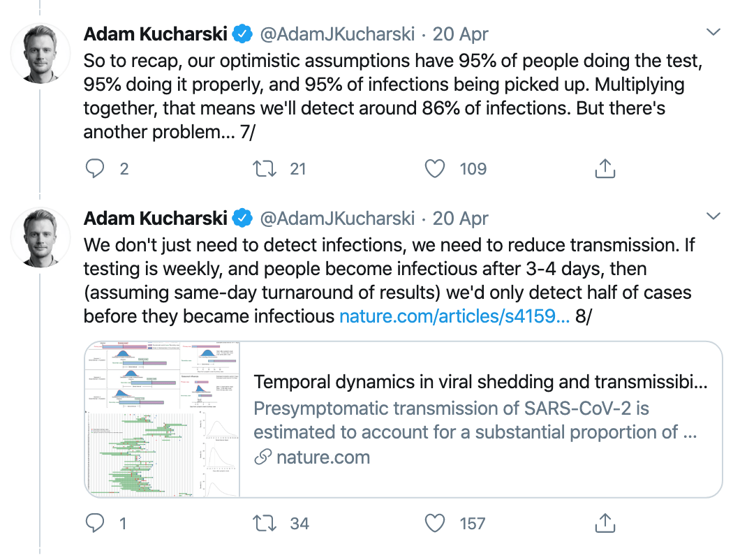Click the 20 Apr timestamp on second tweet
740x560 pixels.
click(461, 218)
